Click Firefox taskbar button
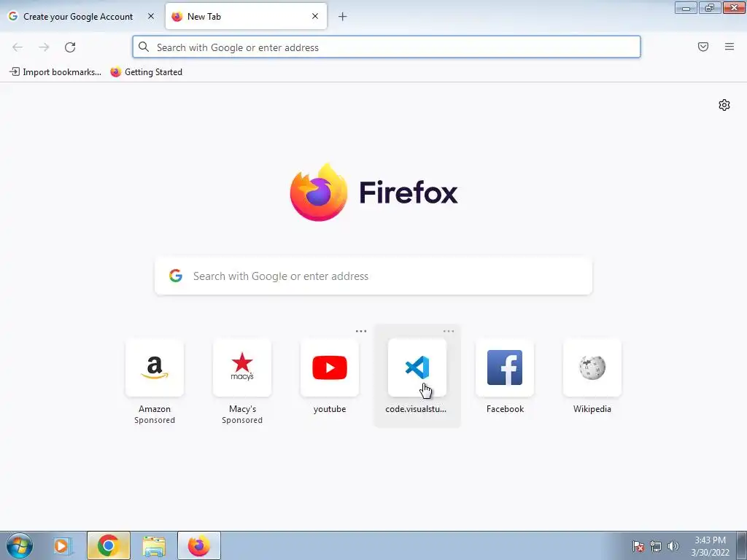This screenshot has height=560, width=747. point(199,545)
